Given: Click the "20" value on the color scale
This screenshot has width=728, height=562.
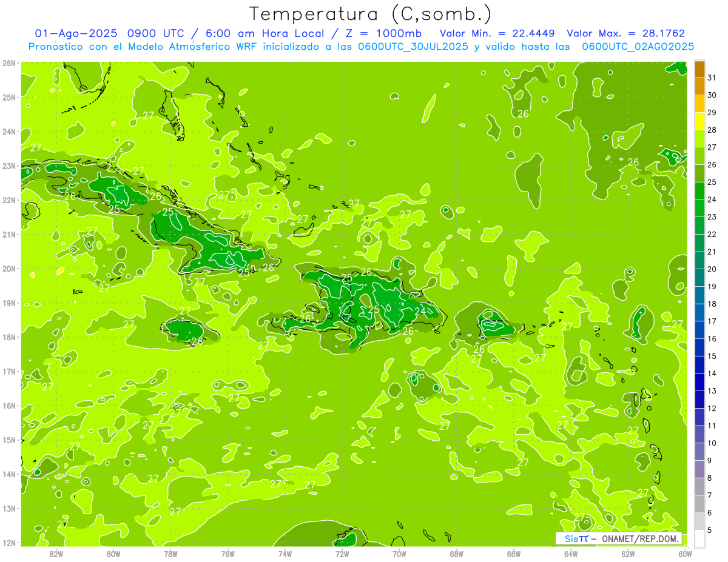Looking at the screenshot, I should coord(712,269).
